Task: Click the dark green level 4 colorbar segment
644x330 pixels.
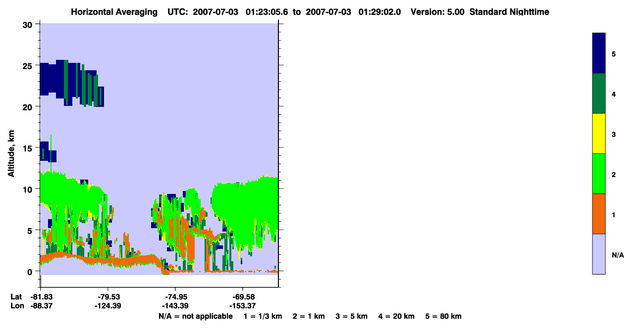Action: pyautogui.click(x=599, y=94)
